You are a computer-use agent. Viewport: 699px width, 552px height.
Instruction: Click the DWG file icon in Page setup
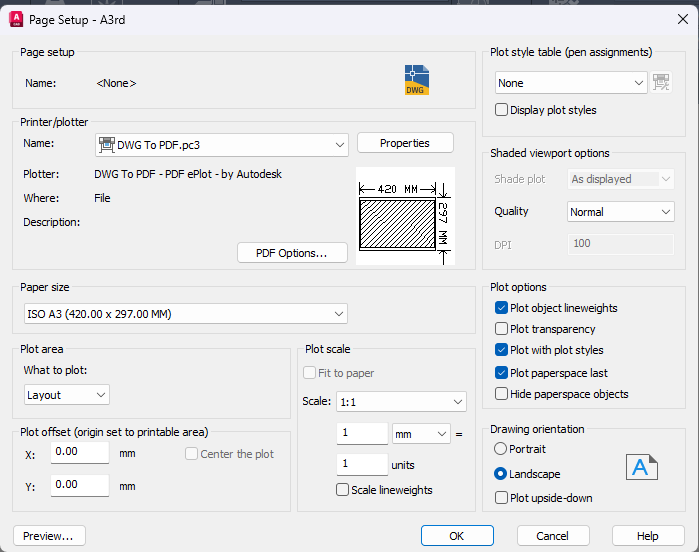tap(416, 80)
